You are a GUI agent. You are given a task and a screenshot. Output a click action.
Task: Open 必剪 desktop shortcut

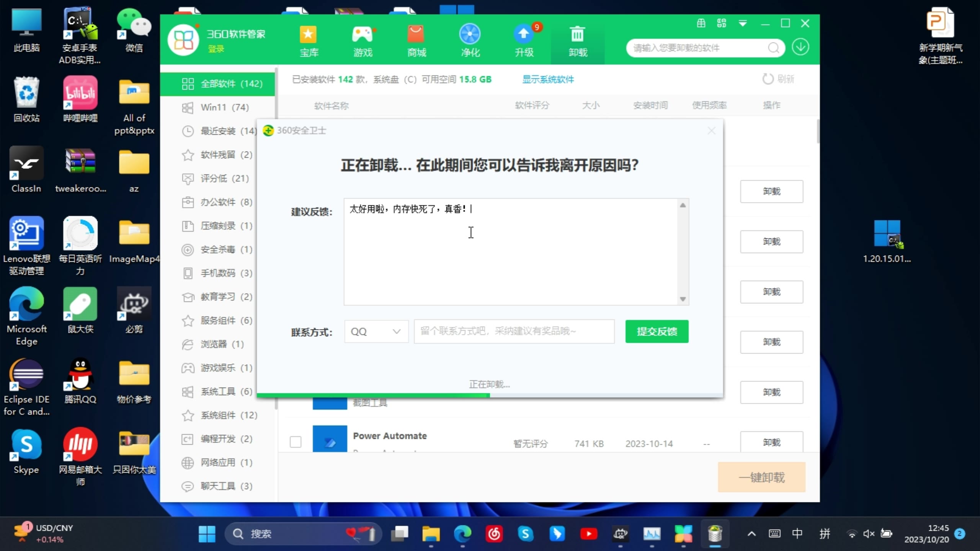134,311
